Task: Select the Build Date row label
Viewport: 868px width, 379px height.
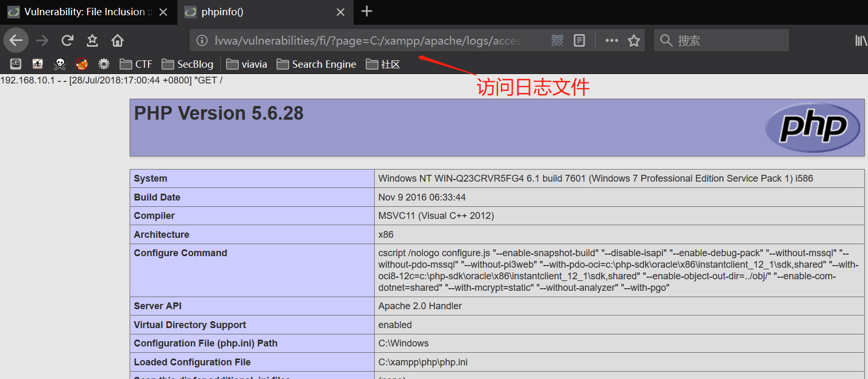Action: point(157,197)
